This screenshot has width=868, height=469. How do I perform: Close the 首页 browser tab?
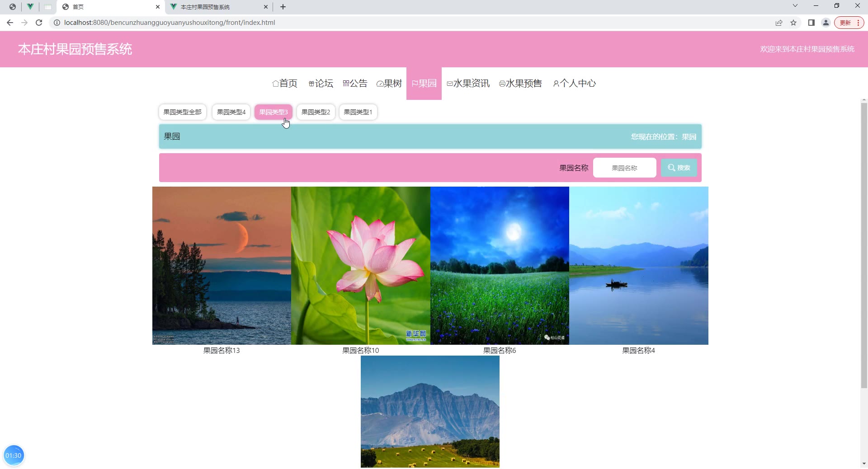pos(158,7)
